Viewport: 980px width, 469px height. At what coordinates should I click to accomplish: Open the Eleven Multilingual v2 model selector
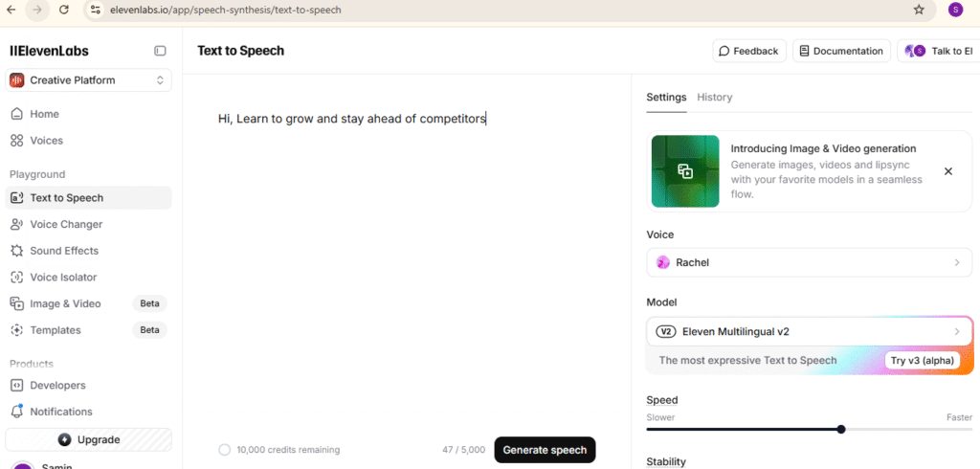[x=809, y=331]
